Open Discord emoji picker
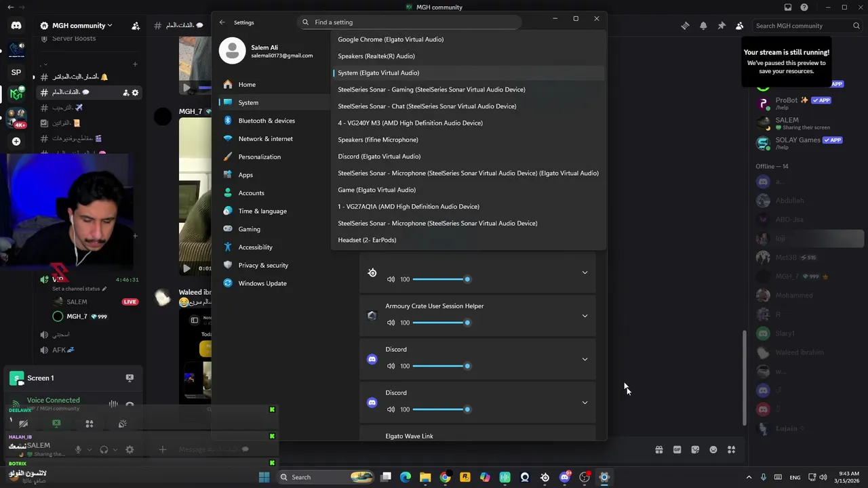The height and width of the screenshot is (488, 868). (713, 449)
